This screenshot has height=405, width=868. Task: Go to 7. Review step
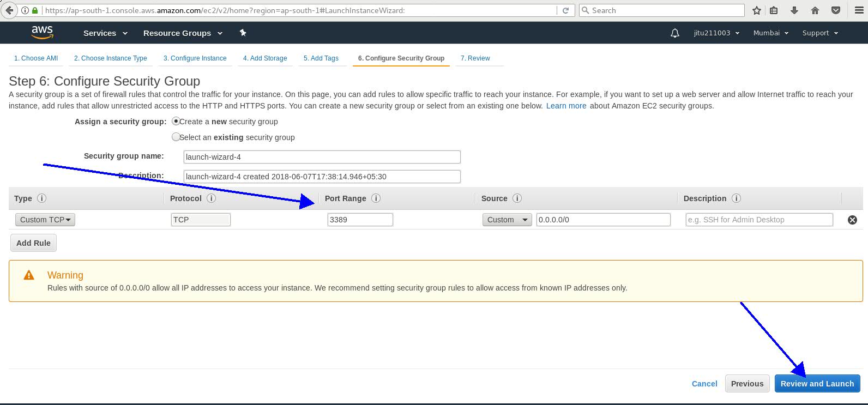[475, 58]
